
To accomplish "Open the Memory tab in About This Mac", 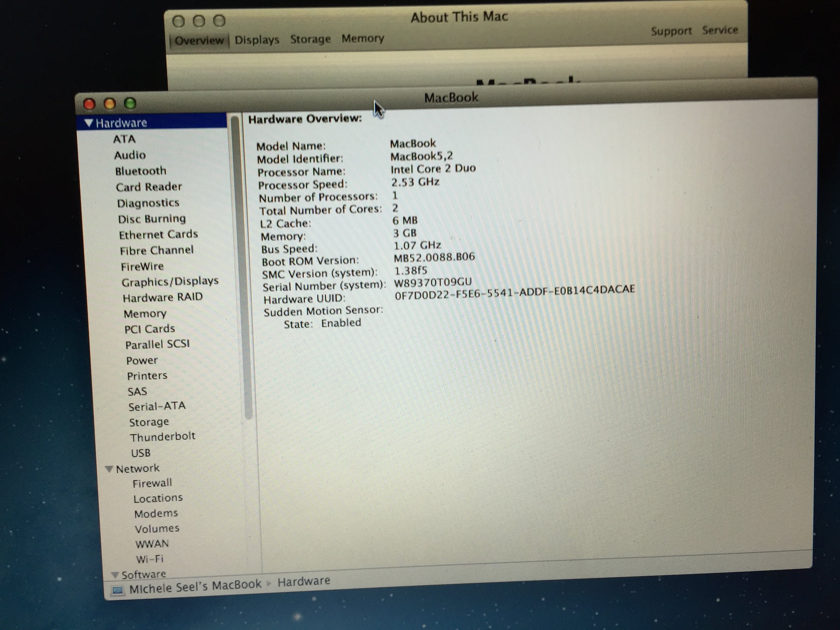I will [x=363, y=38].
